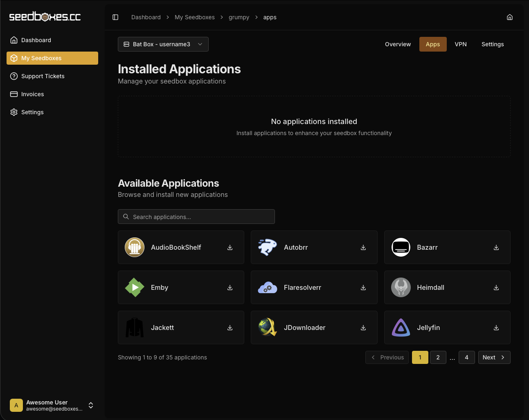Viewport: 529px width, 420px height.
Task: Click the Bazarr download icon
Action: (x=496, y=248)
